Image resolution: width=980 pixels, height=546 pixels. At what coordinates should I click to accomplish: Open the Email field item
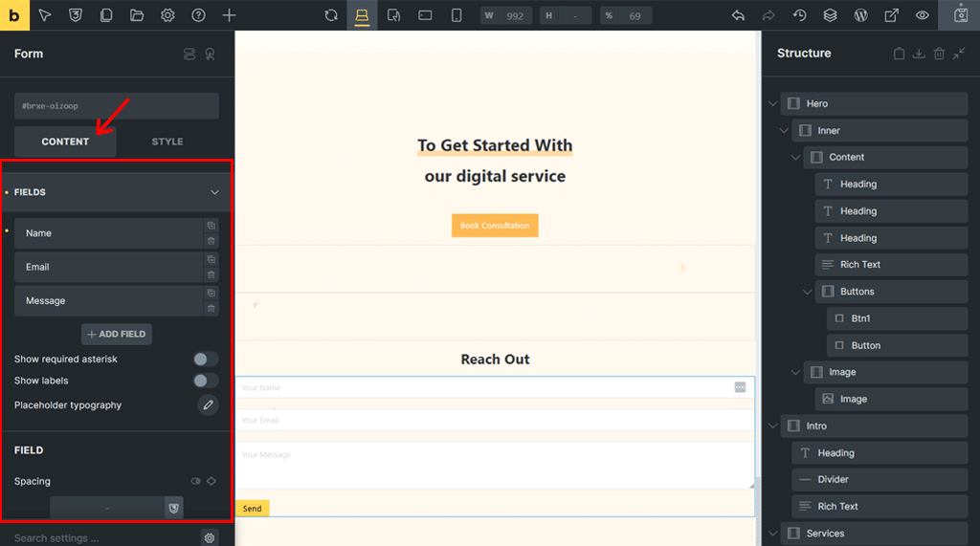click(x=107, y=267)
